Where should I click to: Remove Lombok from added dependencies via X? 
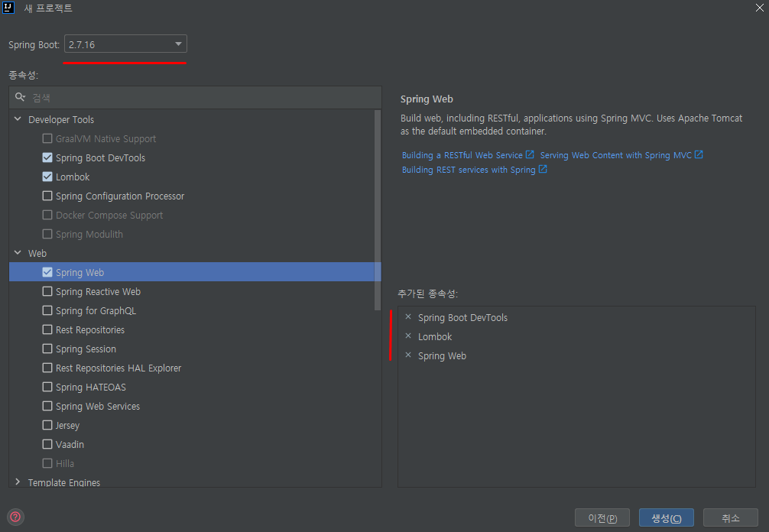pyautogui.click(x=408, y=336)
